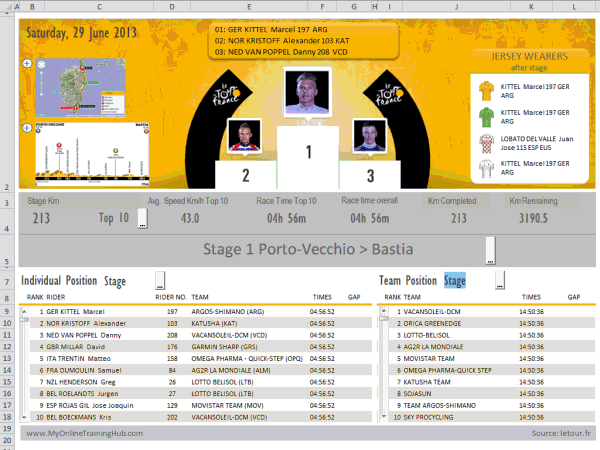Click LOBATO DEL VALLE Juan Jose jersey entry

(537, 143)
